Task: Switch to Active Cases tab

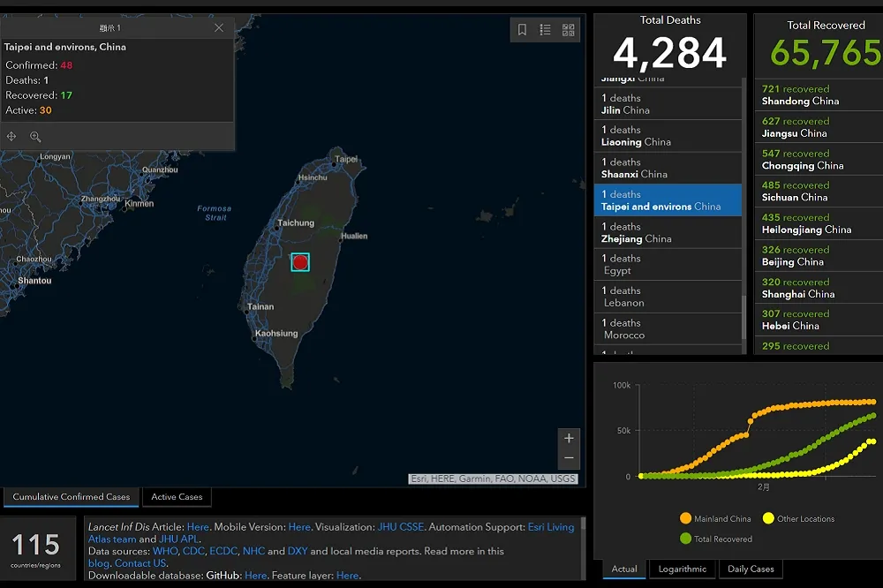Action: coord(177,497)
